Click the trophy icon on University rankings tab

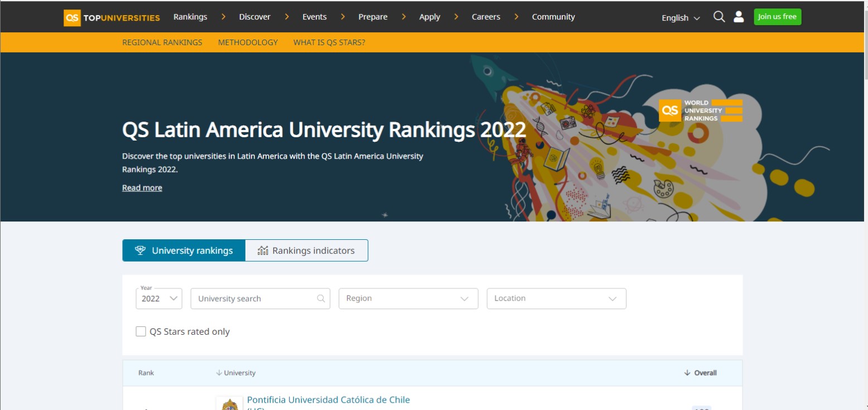tap(140, 250)
